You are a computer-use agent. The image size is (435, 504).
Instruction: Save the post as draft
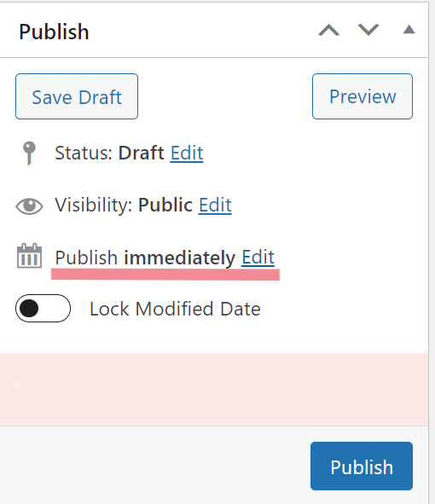coord(77,96)
